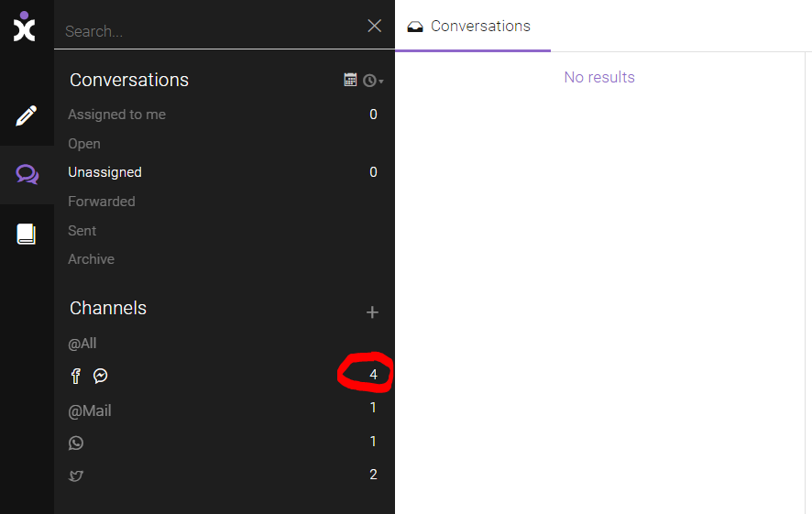812x514 pixels.
Task: Select the Facebook channel icon
Action: coord(75,376)
